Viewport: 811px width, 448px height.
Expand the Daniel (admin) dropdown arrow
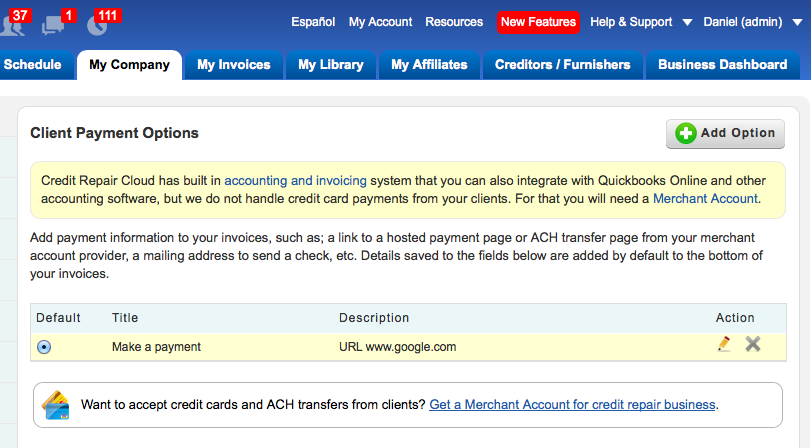(x=798, y=22)
